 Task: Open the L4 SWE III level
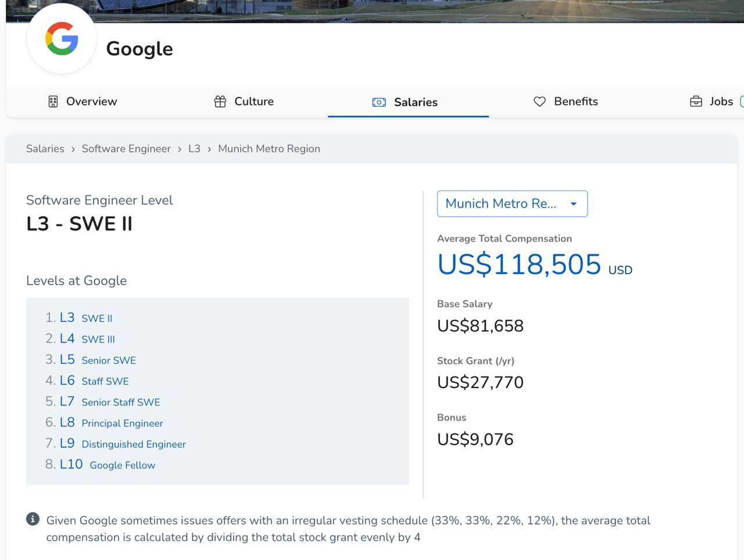(x=87, y=339)
